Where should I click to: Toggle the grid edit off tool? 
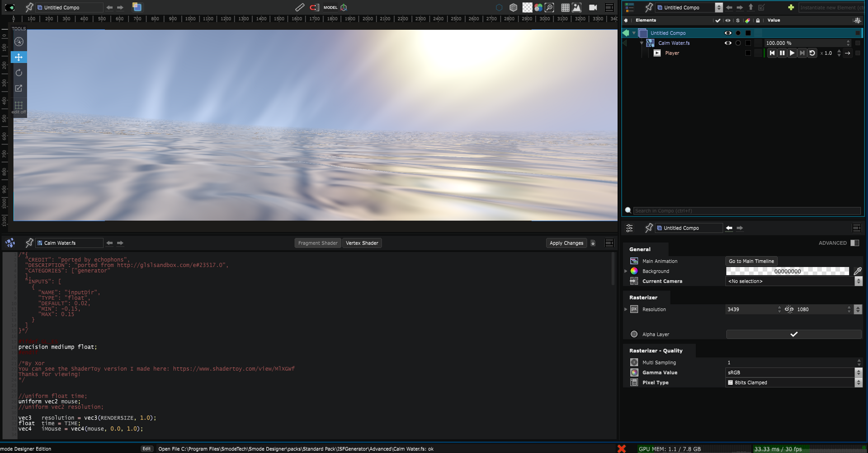tap(19, 107)
